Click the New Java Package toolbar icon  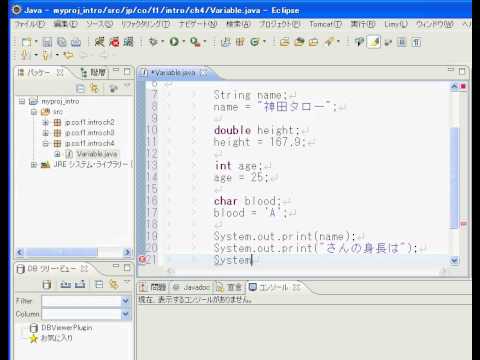click(240, 42)
